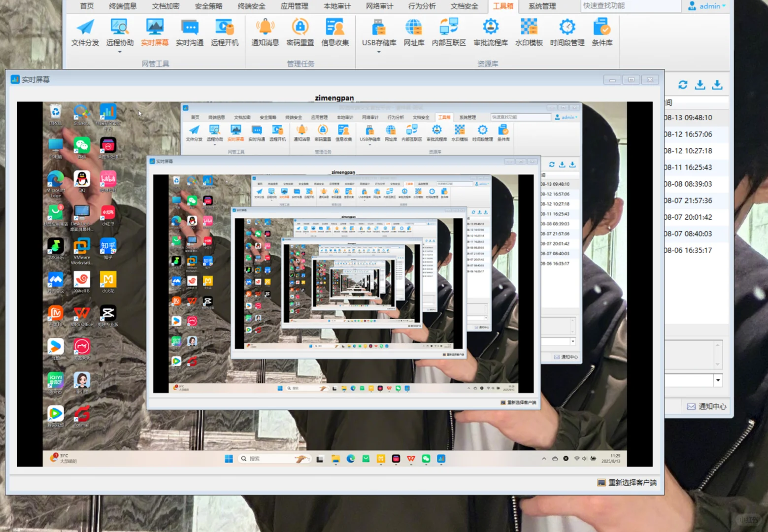Open the 内部互联区 internal interconnect zone
This screenshot has width=768, height=532.
(449, 33)
